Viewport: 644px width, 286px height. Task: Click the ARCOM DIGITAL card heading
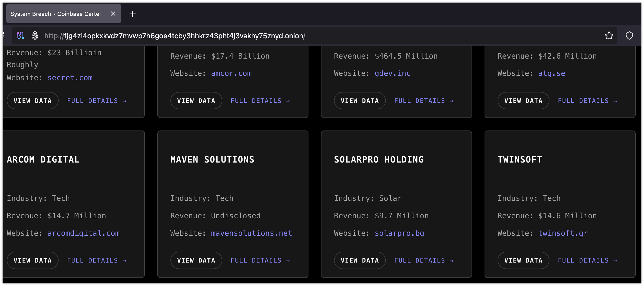click(43, 159)
